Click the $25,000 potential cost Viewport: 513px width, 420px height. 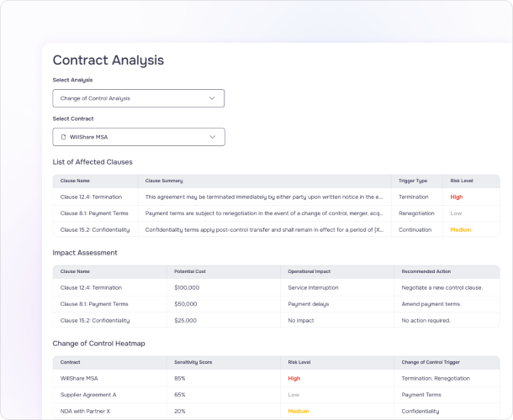coord(185,321)
